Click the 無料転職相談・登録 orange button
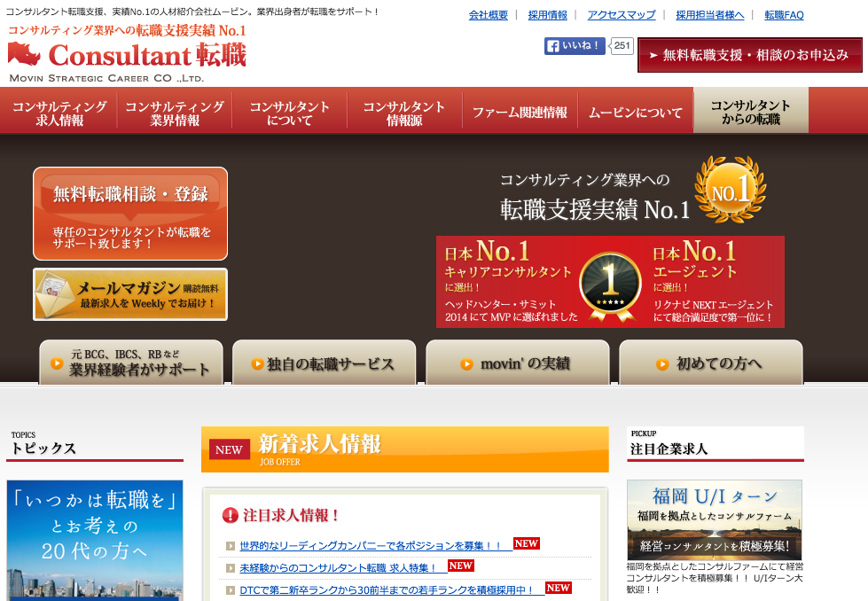The height and width of the screenshot is (601, 868). 130,214
